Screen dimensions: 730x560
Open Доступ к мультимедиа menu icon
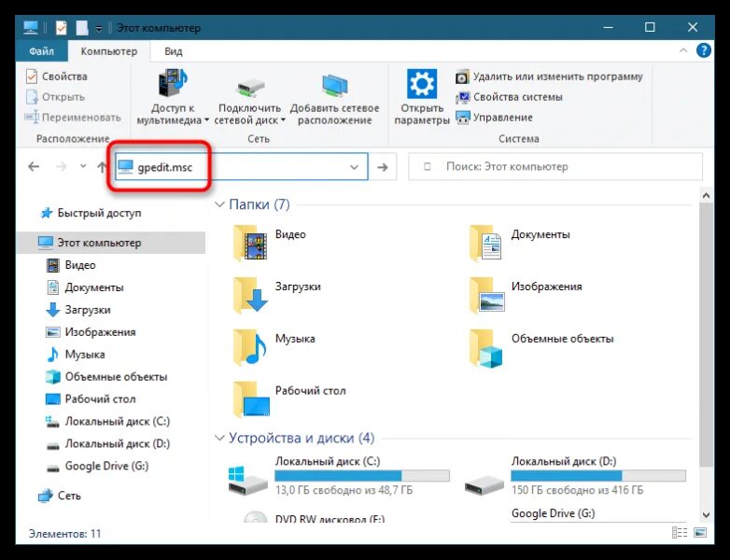[x=173, y=83]
